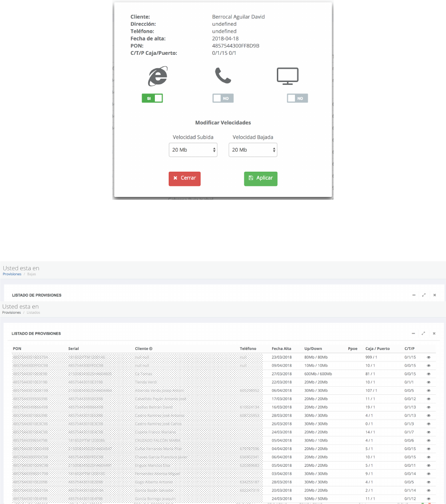Click the 09/04/2018 date cell
Image resolution: width=446 pixels, height=504 pixels.
(x=282, y=365)
